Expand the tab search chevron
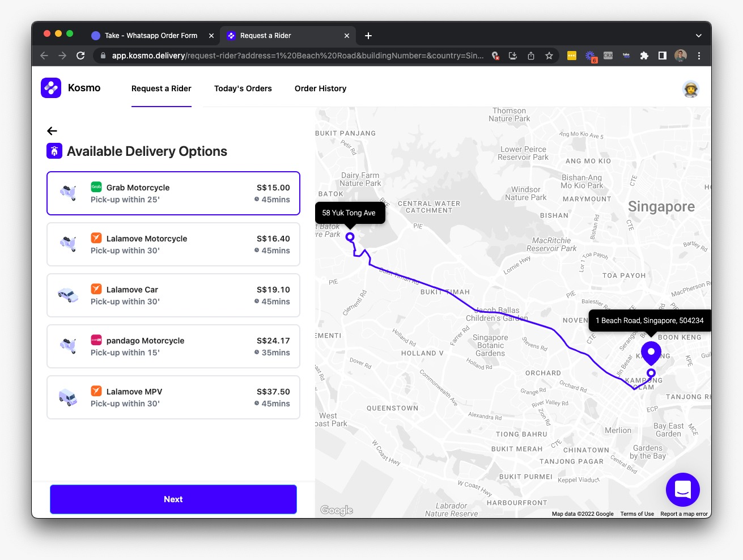 699,36
